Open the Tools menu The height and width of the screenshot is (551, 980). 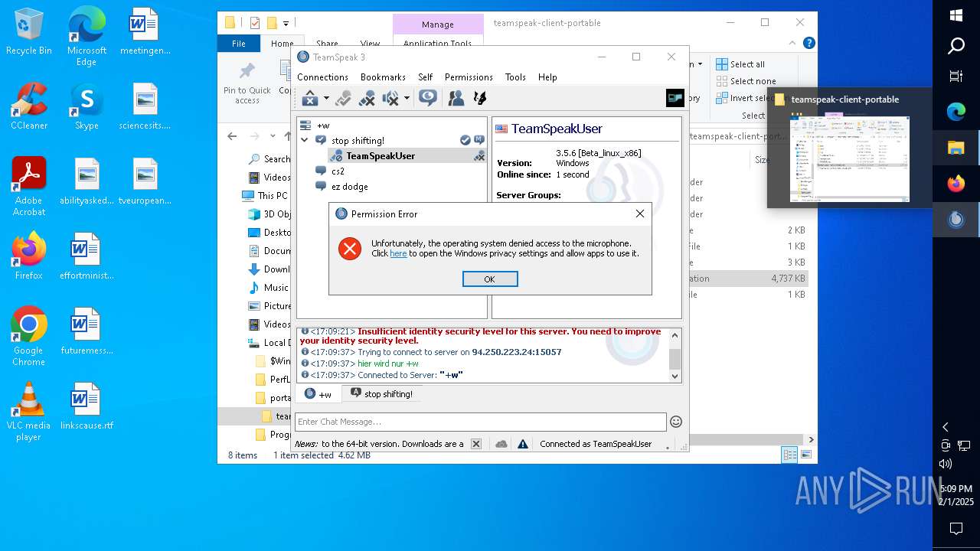[x=515, y=77]
